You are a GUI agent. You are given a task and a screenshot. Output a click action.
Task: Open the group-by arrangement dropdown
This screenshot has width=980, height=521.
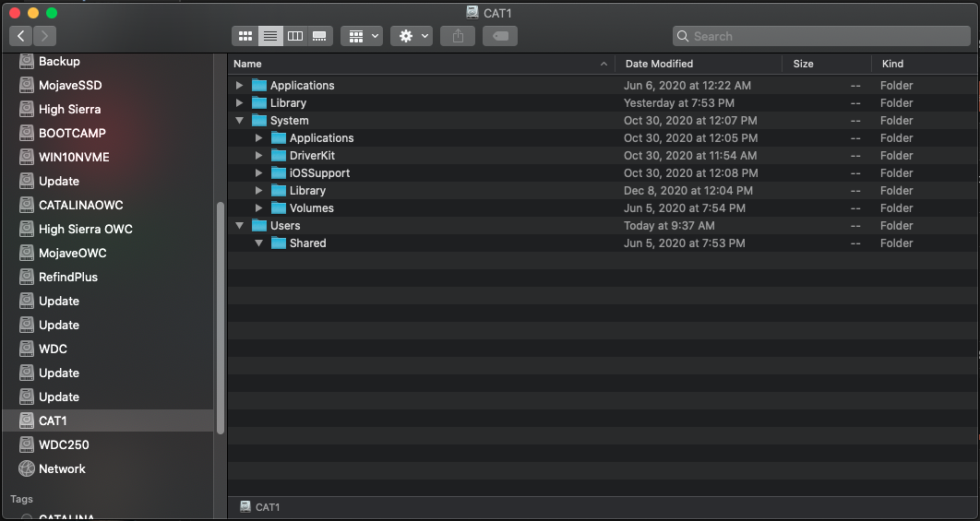[362, 36]
